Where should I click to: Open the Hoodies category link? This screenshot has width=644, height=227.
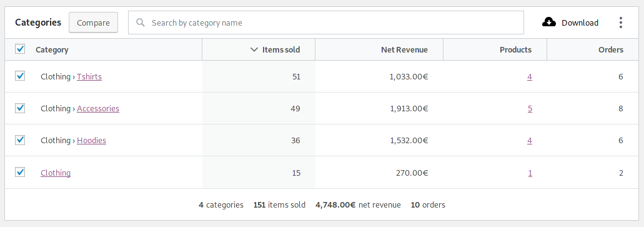pyautogui.click(x=92, y=141)
